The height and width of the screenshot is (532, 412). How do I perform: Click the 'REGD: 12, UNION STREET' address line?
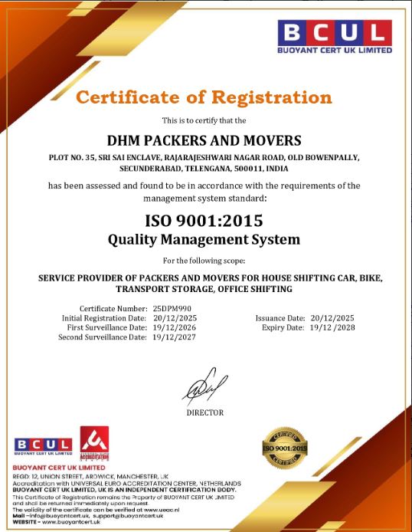click(x=90, y=476)
